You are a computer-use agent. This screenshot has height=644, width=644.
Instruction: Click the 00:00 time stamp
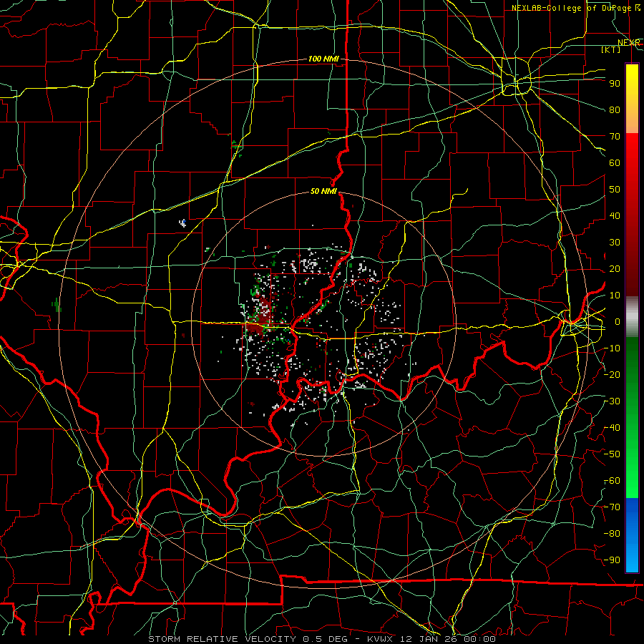point(479,639)
